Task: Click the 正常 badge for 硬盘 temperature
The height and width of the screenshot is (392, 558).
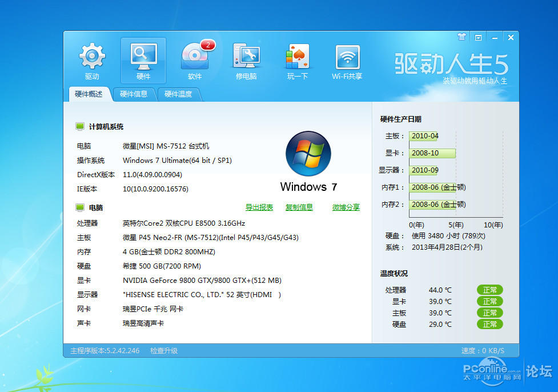Action: click(489, 324)
